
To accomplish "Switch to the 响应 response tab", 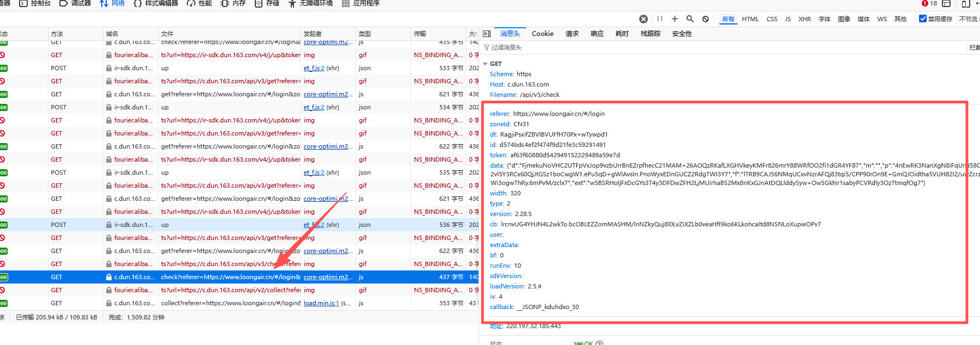I will click(597, 34).
